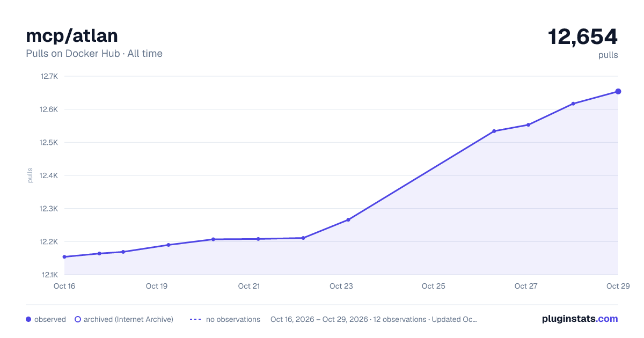Select the Oct 27 data point

point(528,125)
